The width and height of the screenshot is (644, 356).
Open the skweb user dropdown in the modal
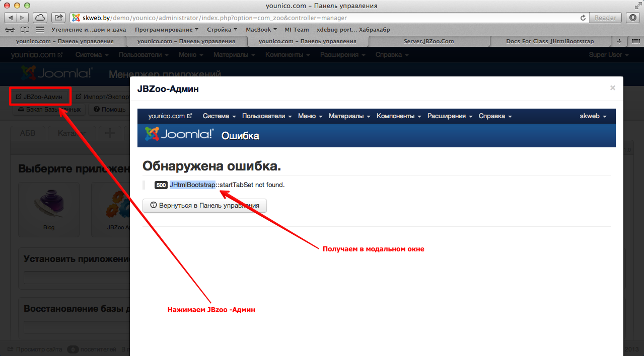pyautogui.click(x=593, y=116)
